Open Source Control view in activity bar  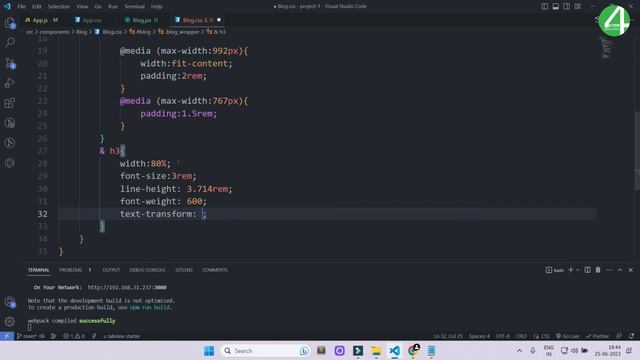pyautogui.click(x=10, y=63)
